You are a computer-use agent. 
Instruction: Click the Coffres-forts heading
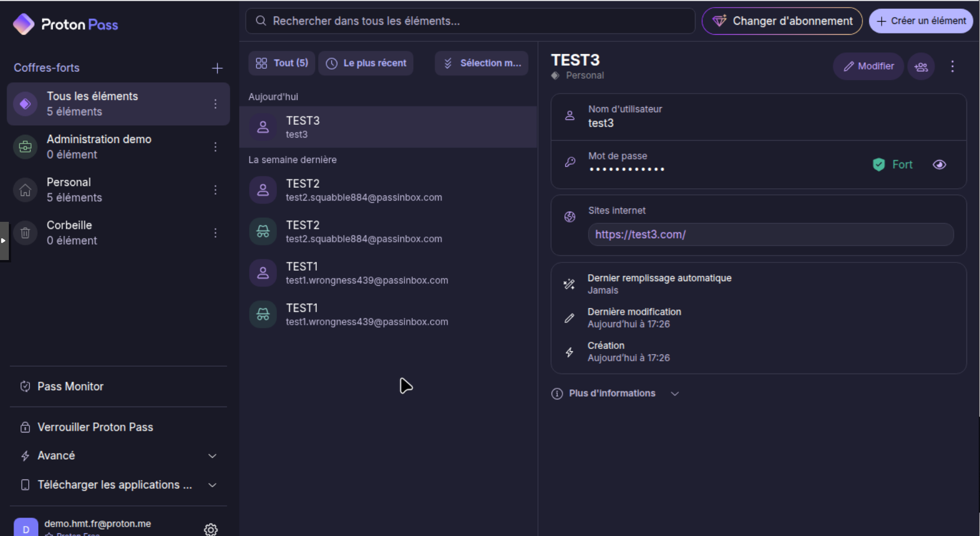coord(46,68)
